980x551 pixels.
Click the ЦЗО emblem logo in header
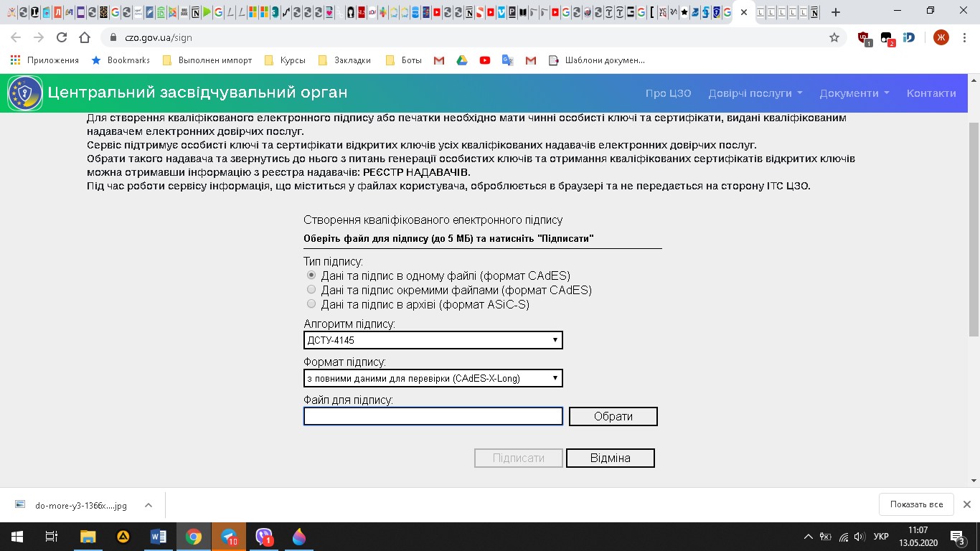(25, 93)
